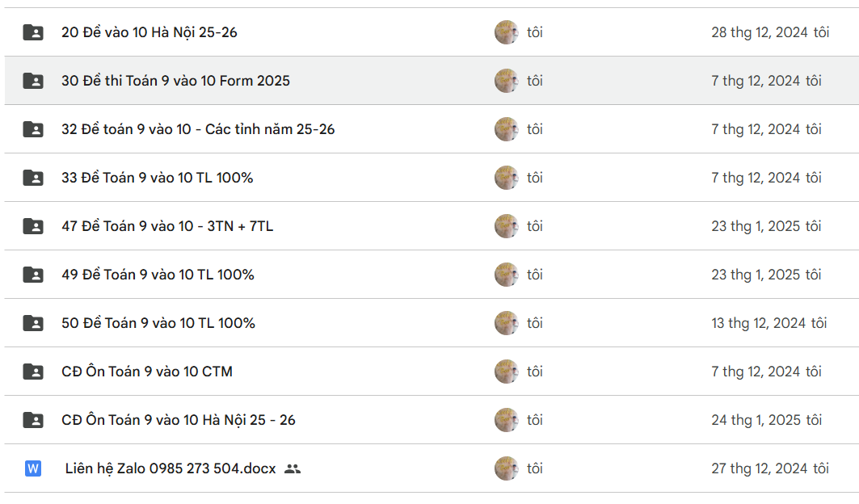Click folder icon next to 47 Đề Toán 9
This screenshot has width=859, height=504.
tap(33, 226)
